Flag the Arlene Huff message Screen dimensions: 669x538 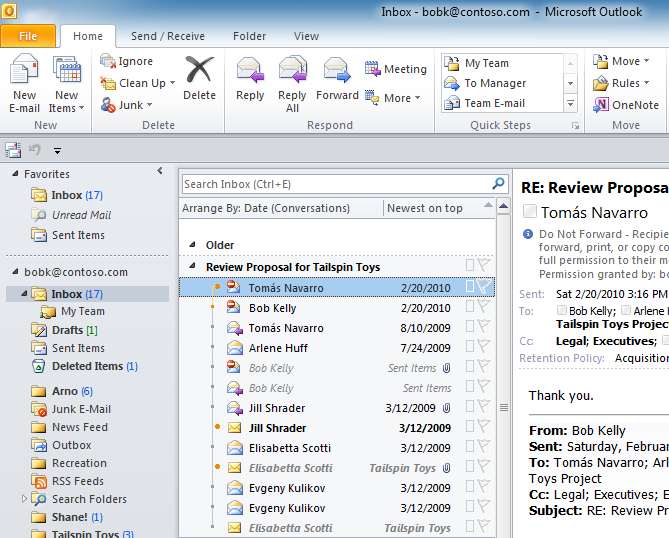click(484, 346)
